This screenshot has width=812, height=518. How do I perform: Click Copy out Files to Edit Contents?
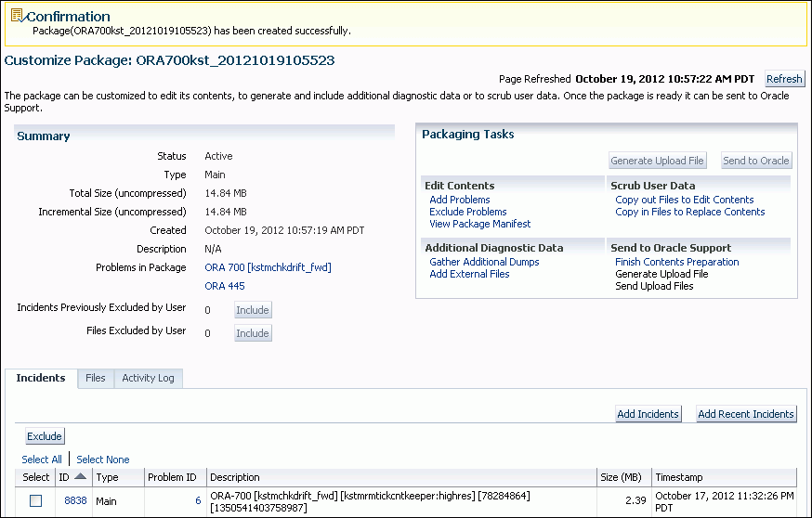(684, 200)
